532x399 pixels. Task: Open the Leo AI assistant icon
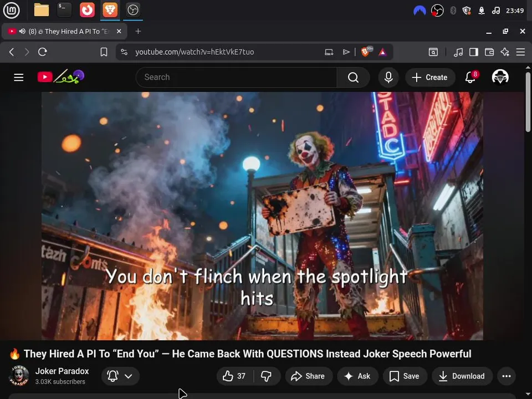(505, 52)
